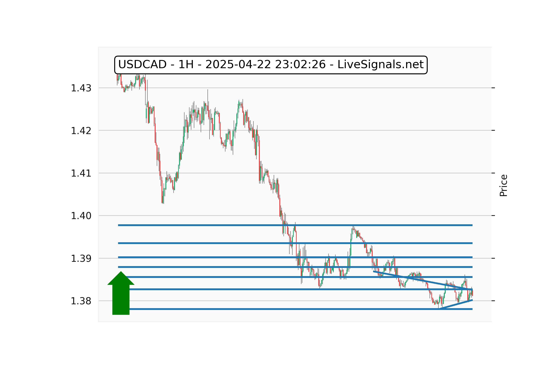Viewport: 546px width, 392px height.
Task: Click the green up arrow signal
Action: pyautogui.click(x=121, y=293)
